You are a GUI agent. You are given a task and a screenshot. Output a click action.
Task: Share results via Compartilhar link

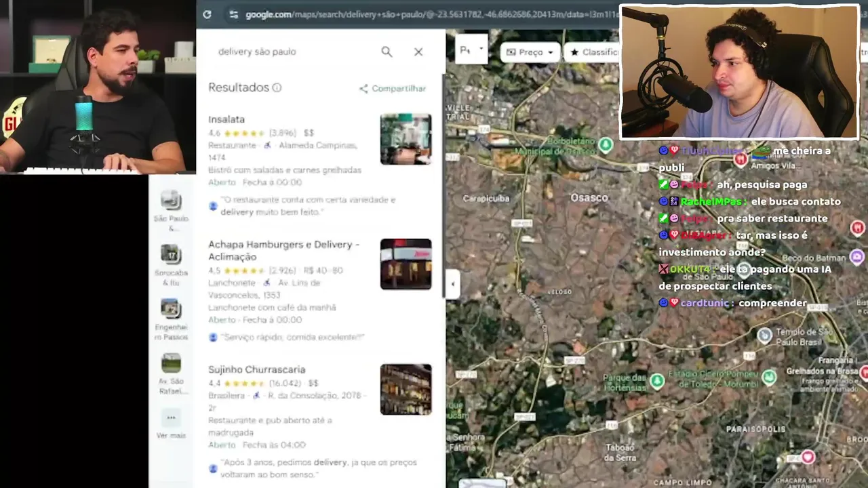tap(393, 89)
